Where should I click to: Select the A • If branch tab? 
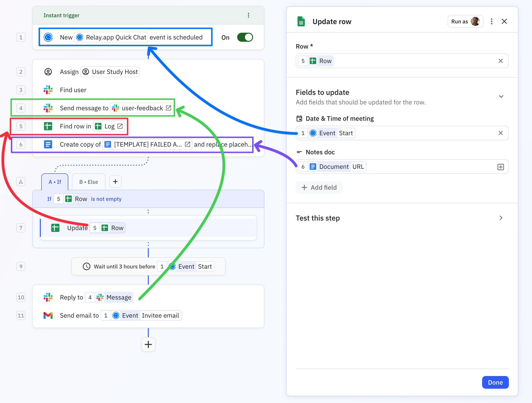click(x=55, y=182)
